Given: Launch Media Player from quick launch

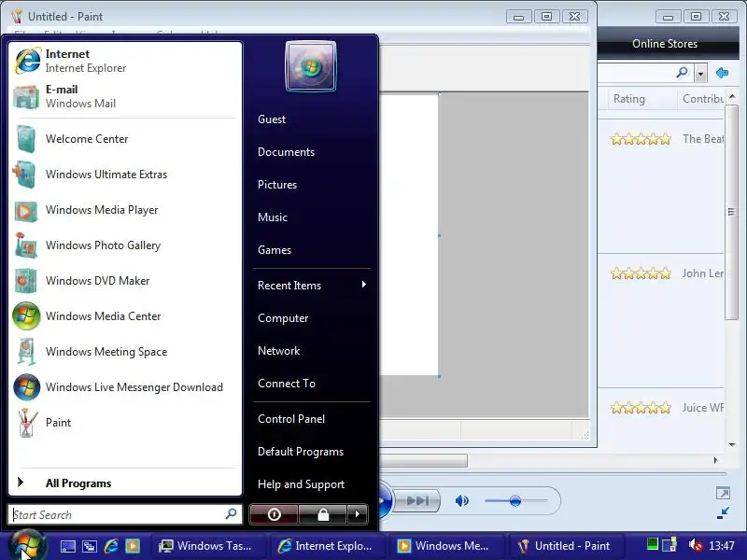Looking at the screenshot, I should tap(133, 546).
